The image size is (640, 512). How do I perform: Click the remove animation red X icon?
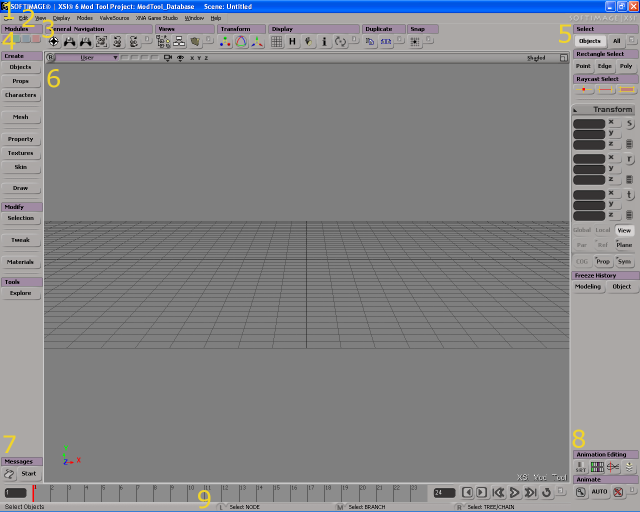618,492
